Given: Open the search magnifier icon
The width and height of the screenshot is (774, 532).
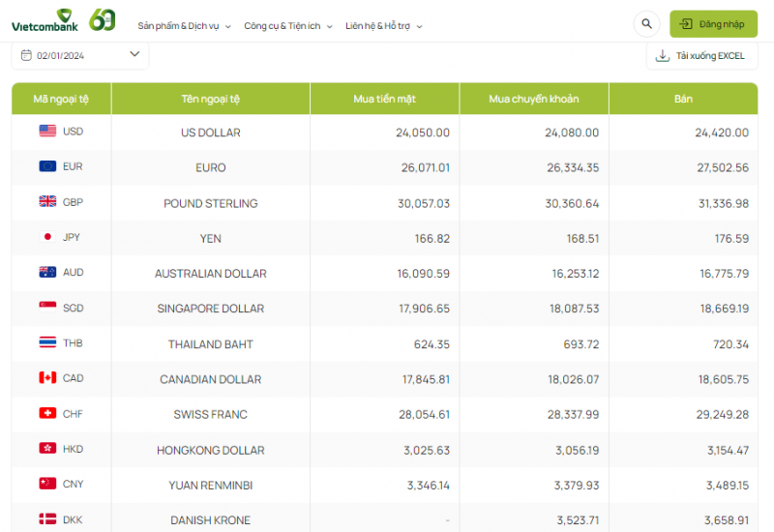Looking at the screenshot, I should click(x=645, y=24).
